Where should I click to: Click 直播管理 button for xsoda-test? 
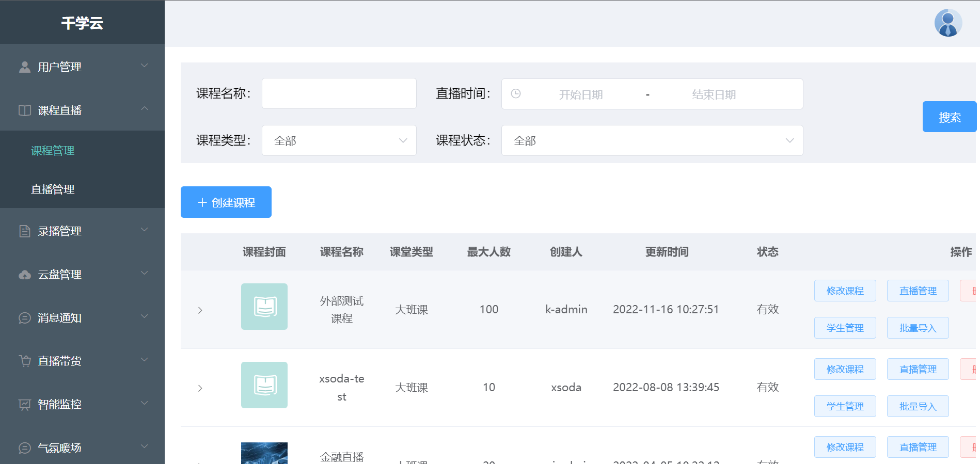coord(918,369)
